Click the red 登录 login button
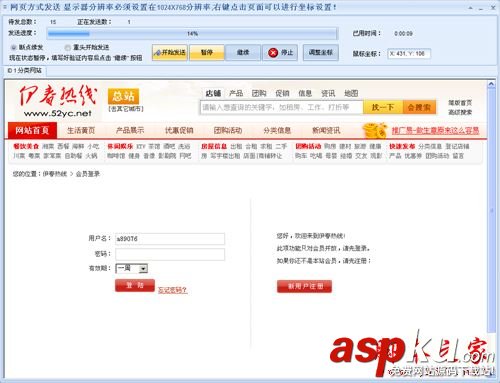Viewport: 500px width, 383px height. (x=135, y=286)
